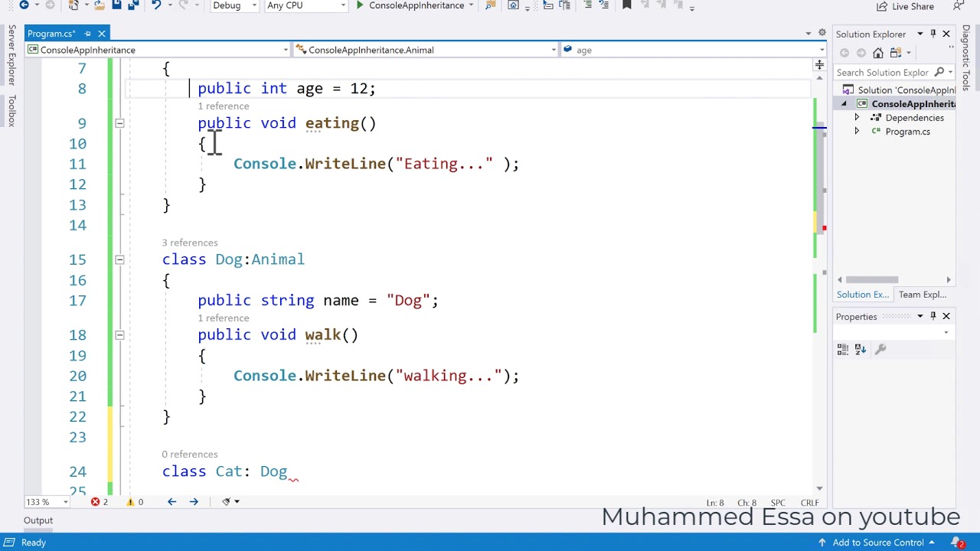Open the editor tab list dropdown arrow
The image size is (980, 551).
(x=808, y=34)
